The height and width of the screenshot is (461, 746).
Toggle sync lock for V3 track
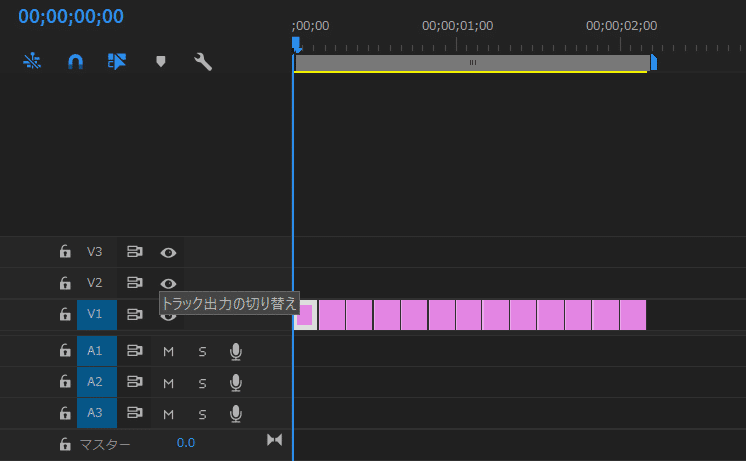135,252
